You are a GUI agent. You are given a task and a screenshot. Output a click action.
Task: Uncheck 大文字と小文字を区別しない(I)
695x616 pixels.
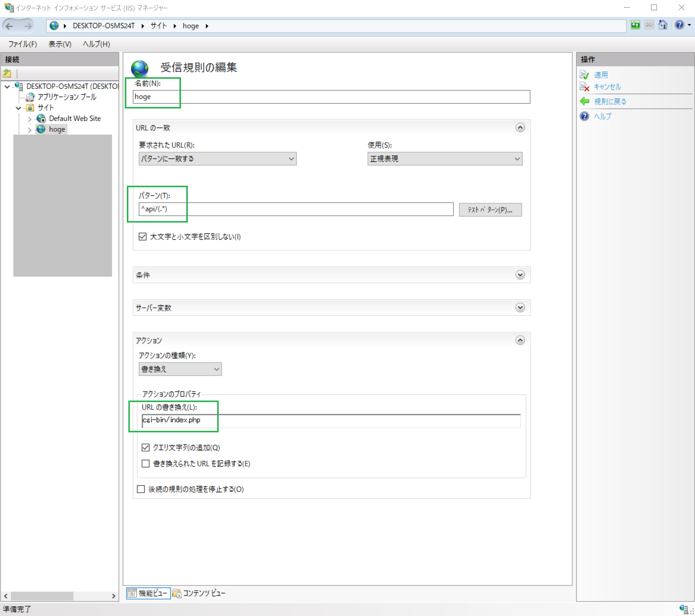pyautogui.click(x=143, y=237)
